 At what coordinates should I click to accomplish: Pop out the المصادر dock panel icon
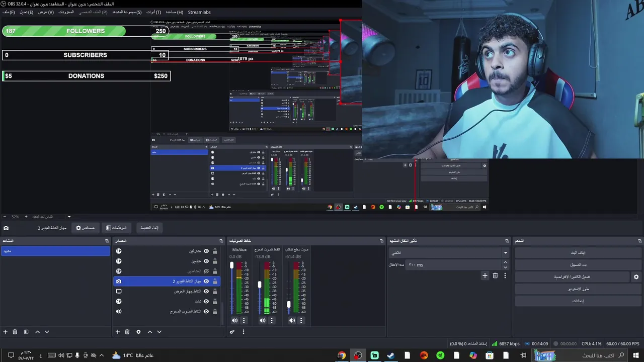click(221, 241)
